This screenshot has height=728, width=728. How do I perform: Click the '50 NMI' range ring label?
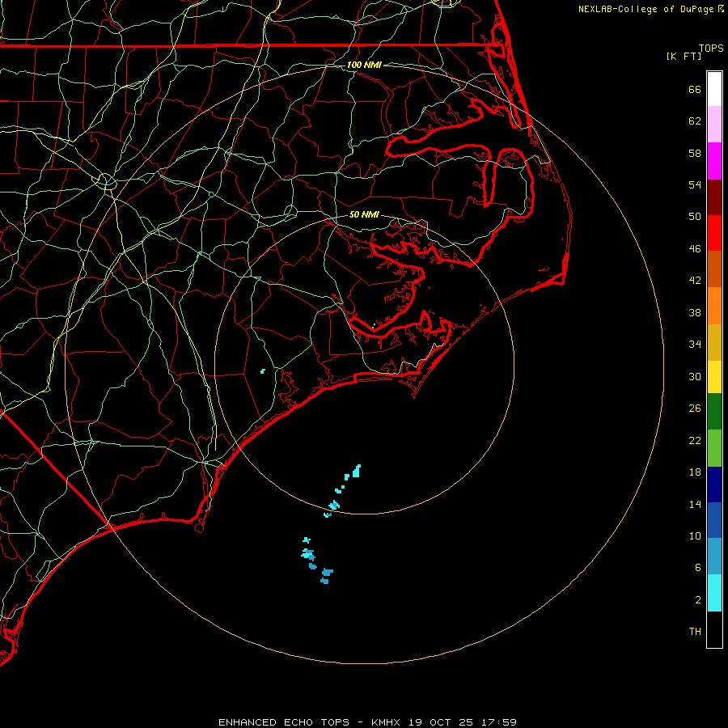(364, 214)
